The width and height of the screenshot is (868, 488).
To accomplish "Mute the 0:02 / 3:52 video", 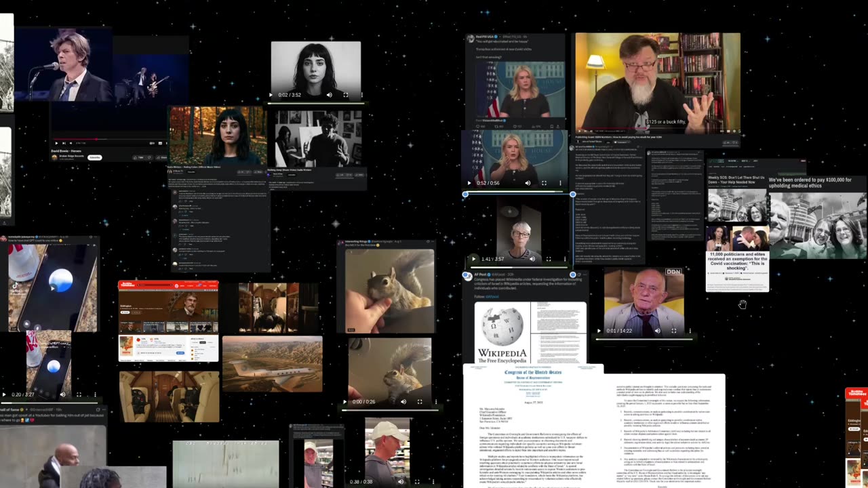I will (x=330, y=95).
